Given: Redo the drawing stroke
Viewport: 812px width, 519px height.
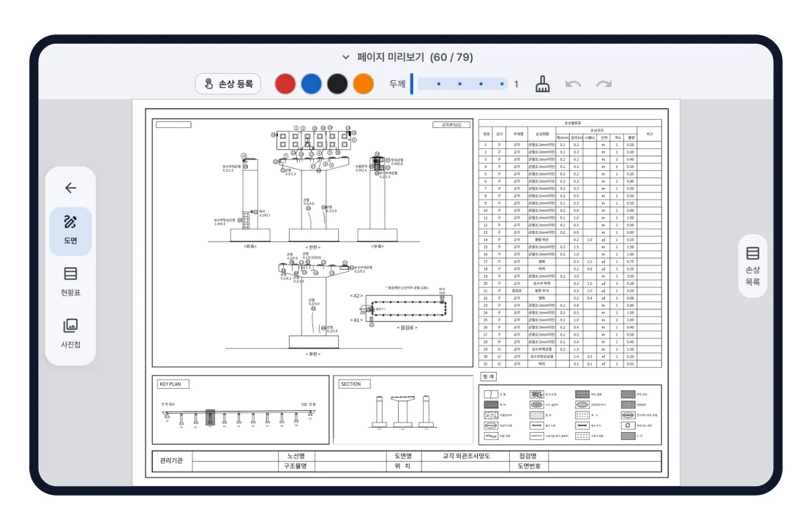Looking at the screenshot, I should (604, 84).
